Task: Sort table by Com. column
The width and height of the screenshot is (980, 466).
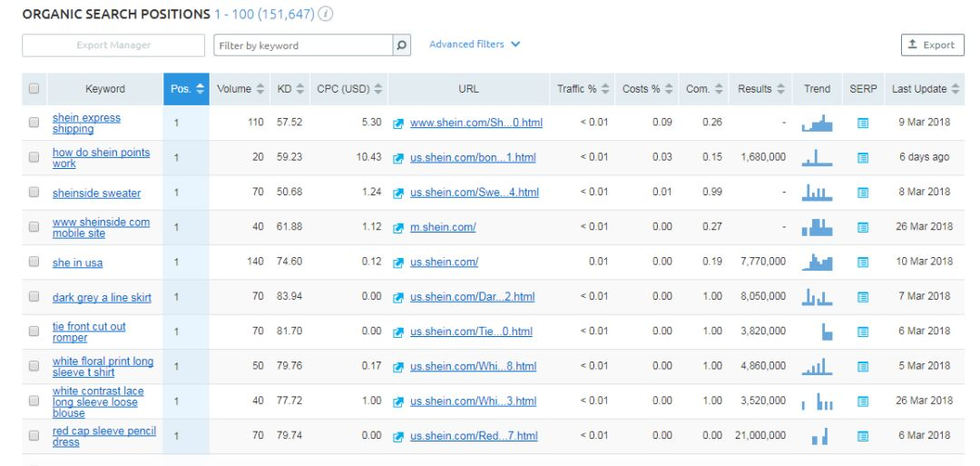Action: [x=704, y=89]
